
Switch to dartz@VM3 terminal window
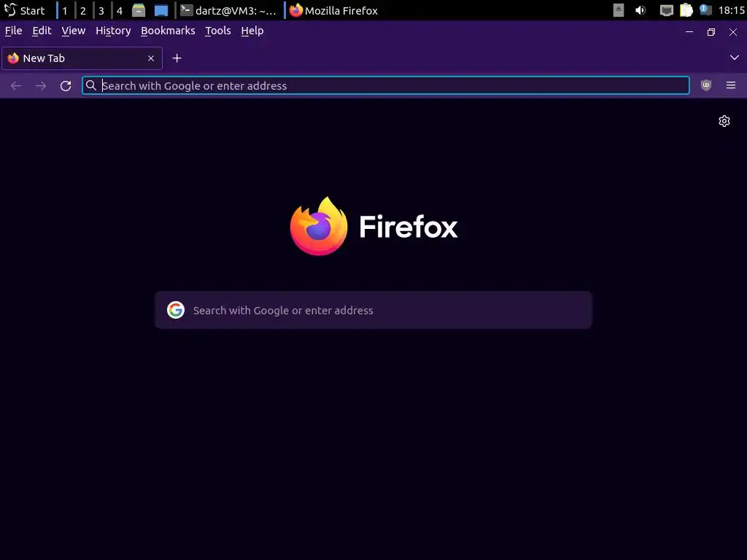tap(228, 10)
